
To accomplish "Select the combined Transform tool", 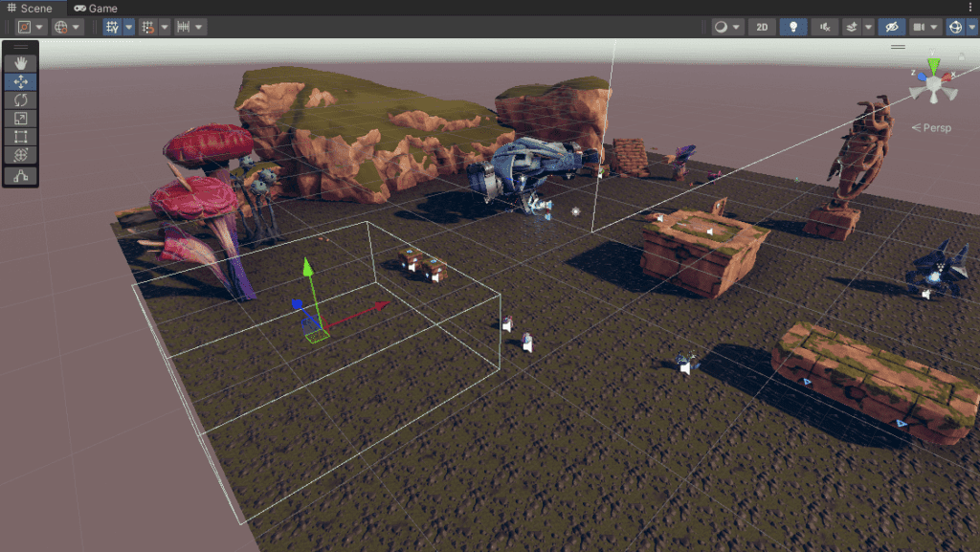I will coord(20,156).
